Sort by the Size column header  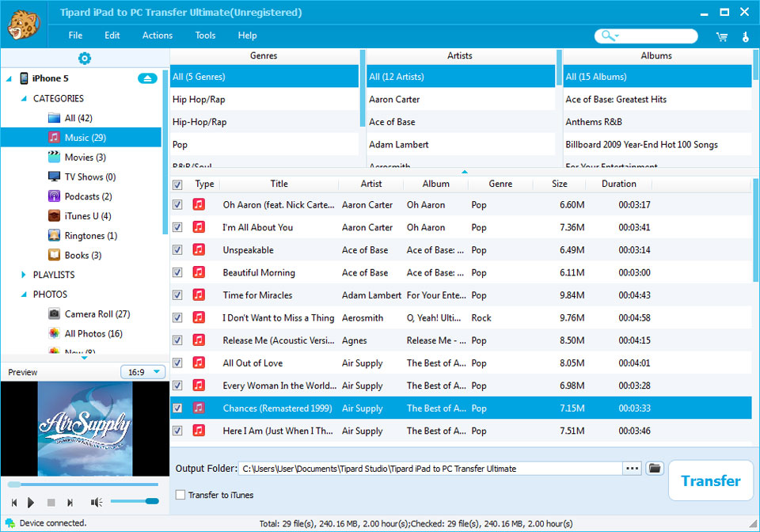(560, 184)
